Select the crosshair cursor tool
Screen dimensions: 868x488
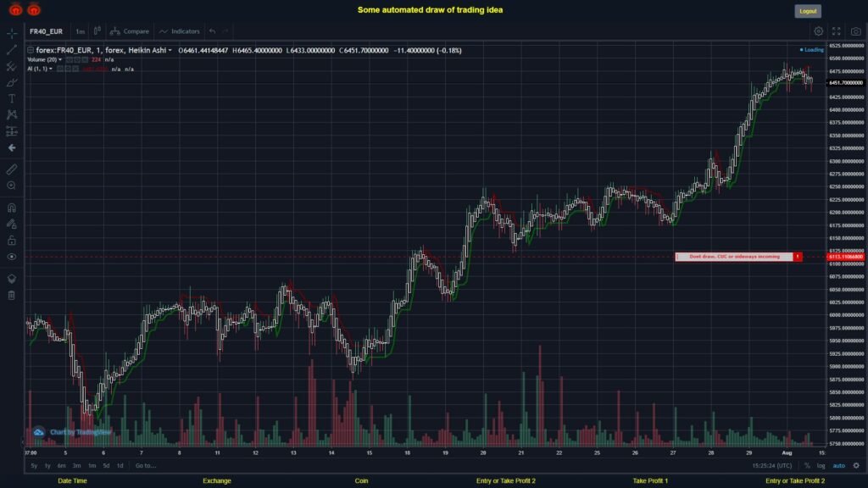(x=12, y=33)
